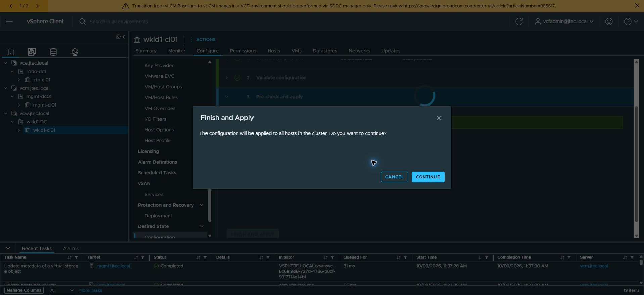Collapse the Protection and Recovery section
This screenshot has height=295, width=644.
202,205
